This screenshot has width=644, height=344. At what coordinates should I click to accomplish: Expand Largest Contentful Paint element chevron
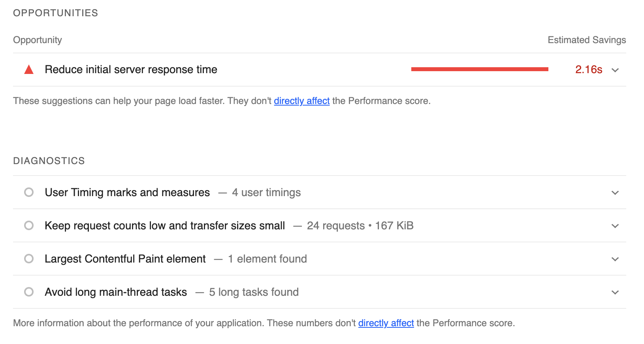(615, 259)
